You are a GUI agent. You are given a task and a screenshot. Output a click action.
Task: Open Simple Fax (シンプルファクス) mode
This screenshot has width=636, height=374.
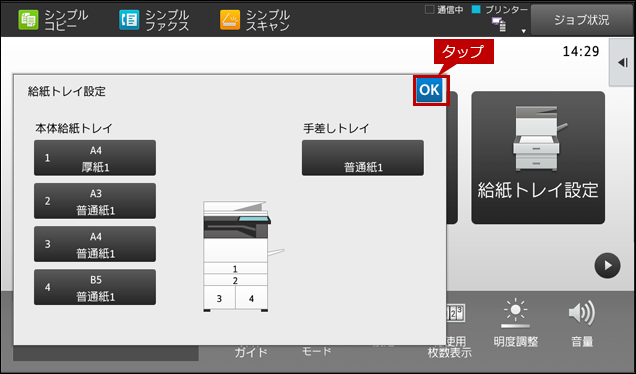tap(154, 20)
